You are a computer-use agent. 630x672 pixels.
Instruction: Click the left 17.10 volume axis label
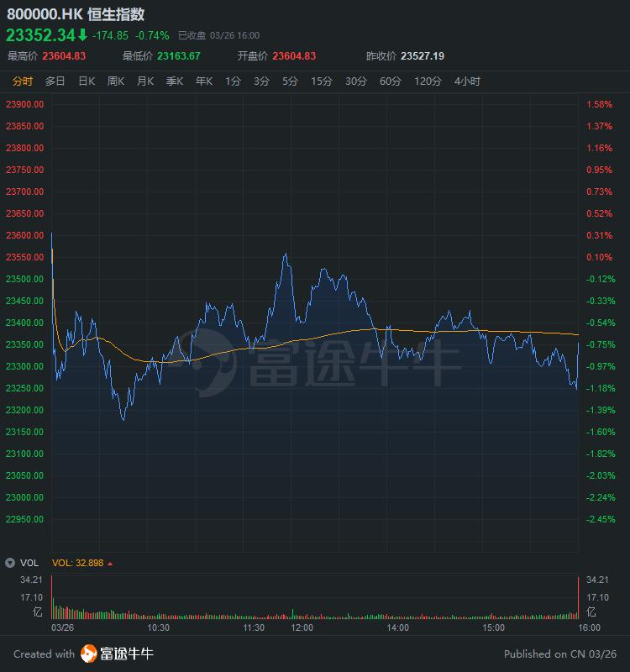[31, 597]
